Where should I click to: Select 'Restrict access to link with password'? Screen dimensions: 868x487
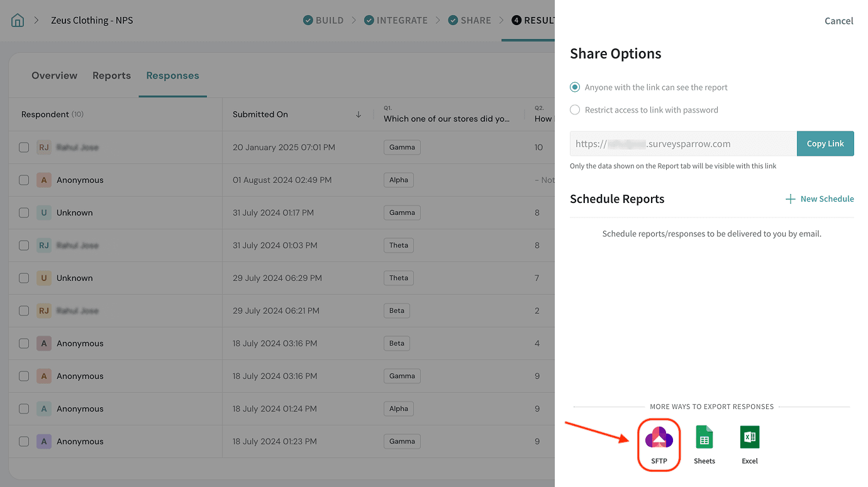[575, 110]
